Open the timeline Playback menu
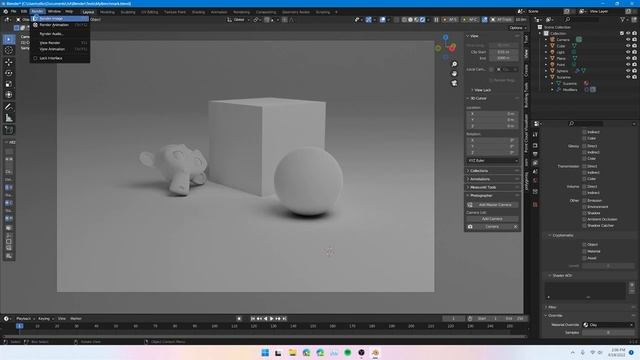This screenshot has width=640, height=360. [x=25, y=318]
